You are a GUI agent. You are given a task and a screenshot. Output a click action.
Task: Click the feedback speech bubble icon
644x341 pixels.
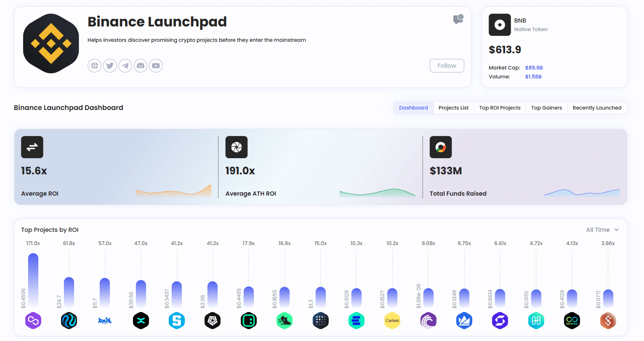point(457,20)
